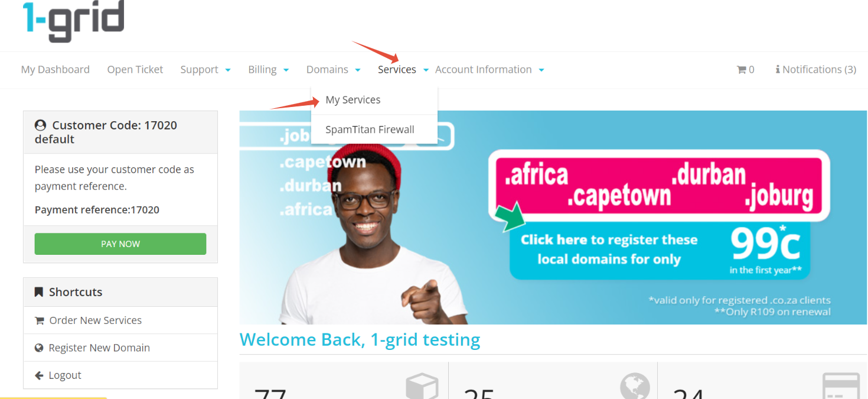Expand the Billing dropdown menu
Image resolution: width=868 pixels, height=399 pixels.
[269, 70]
